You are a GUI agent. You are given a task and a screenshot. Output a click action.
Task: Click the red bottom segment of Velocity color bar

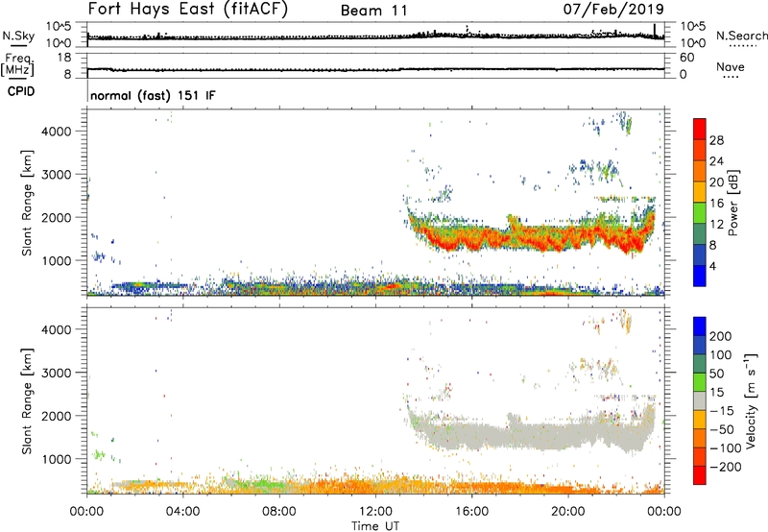point(700,475)
